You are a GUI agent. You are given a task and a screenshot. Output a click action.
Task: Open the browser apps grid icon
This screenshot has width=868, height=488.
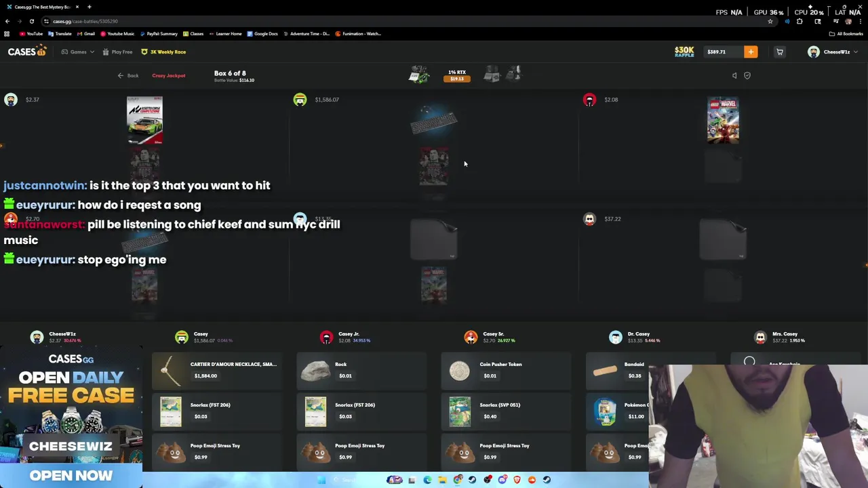(x=7, y=34)
